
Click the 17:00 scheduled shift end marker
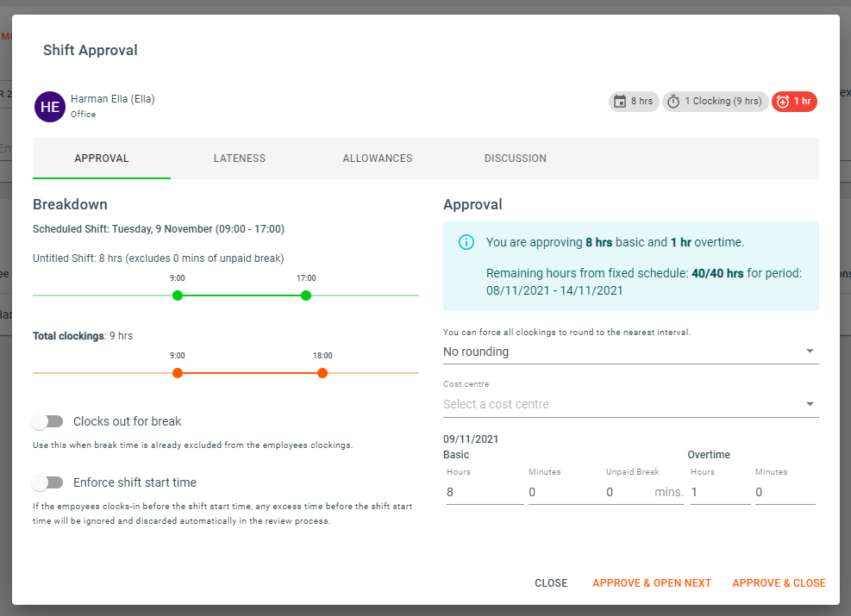(x=306, y=296)
